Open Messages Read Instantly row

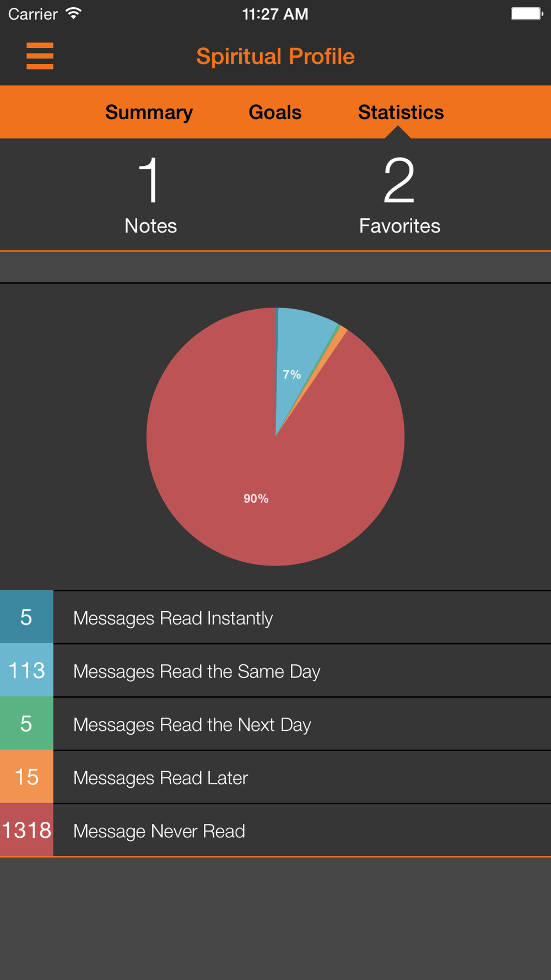pyautogui.click(x=275, y=617)
